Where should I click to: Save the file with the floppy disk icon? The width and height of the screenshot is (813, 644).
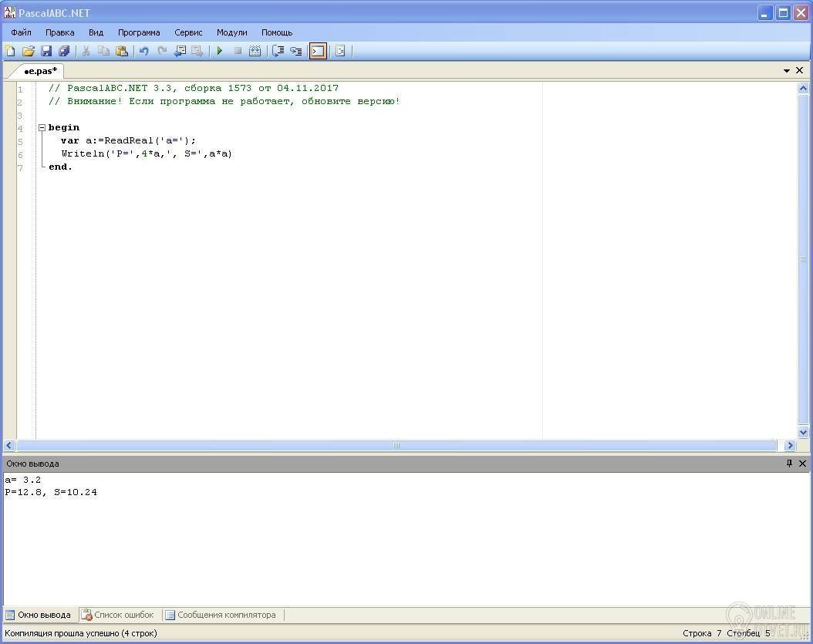46,51
